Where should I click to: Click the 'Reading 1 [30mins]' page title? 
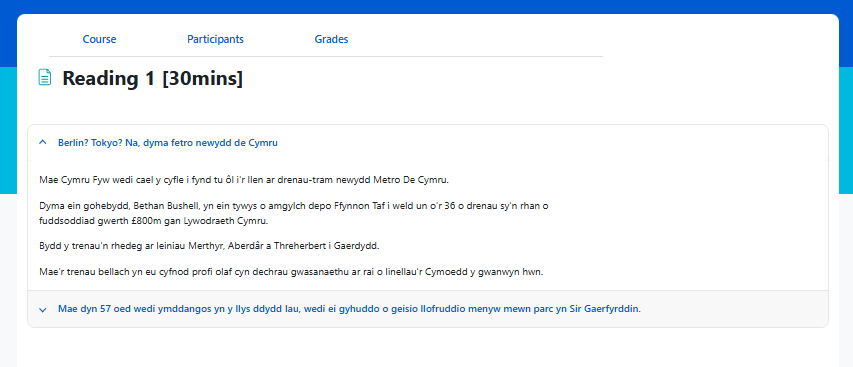tap(152, 78)
